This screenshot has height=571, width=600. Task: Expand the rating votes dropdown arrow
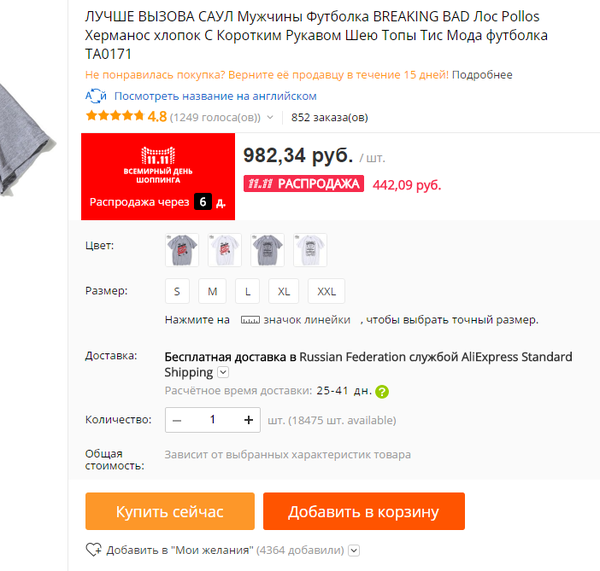(x=270, y=117)
